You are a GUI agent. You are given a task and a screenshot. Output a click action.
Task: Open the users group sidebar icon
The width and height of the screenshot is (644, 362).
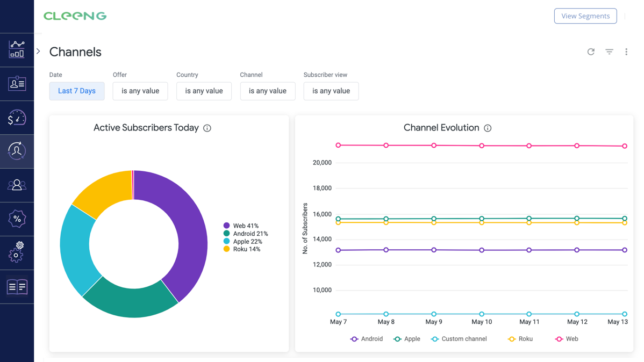pos(17,185)
